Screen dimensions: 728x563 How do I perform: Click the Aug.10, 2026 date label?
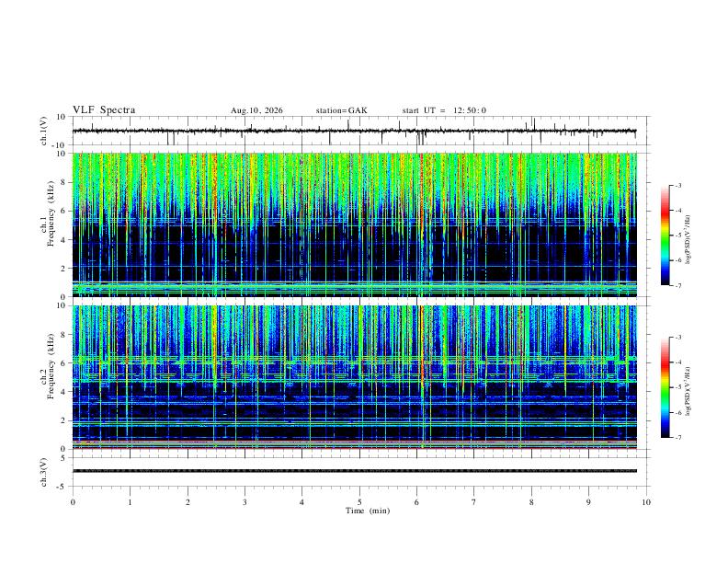click(256, 110)
